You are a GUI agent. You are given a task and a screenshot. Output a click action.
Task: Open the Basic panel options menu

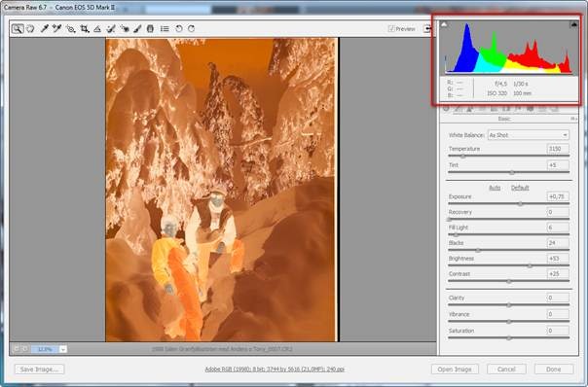573,119
